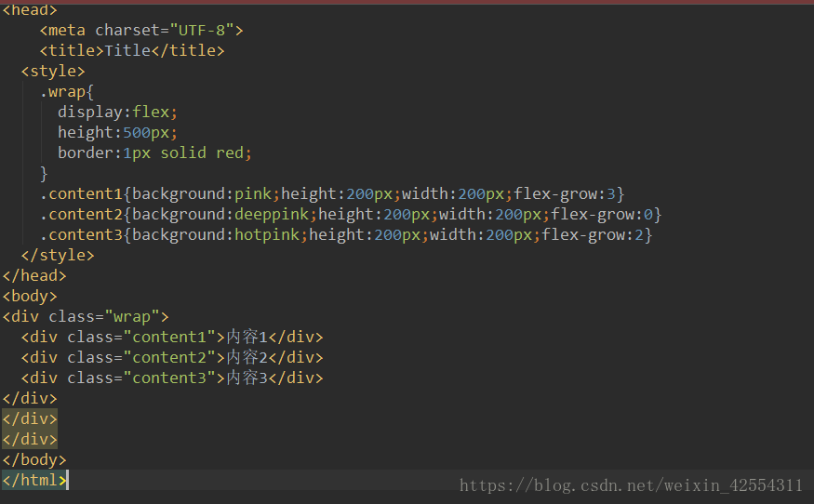The image size is (814, 504).
Task: Click the flex-grow:2 value
Action: click(x=593, y=234)
